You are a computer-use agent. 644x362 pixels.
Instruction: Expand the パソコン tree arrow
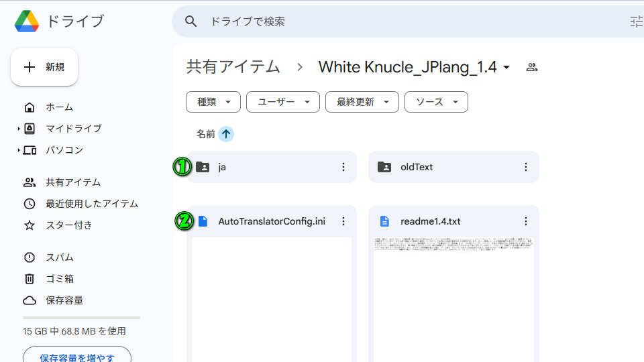(x=19, y=150)
